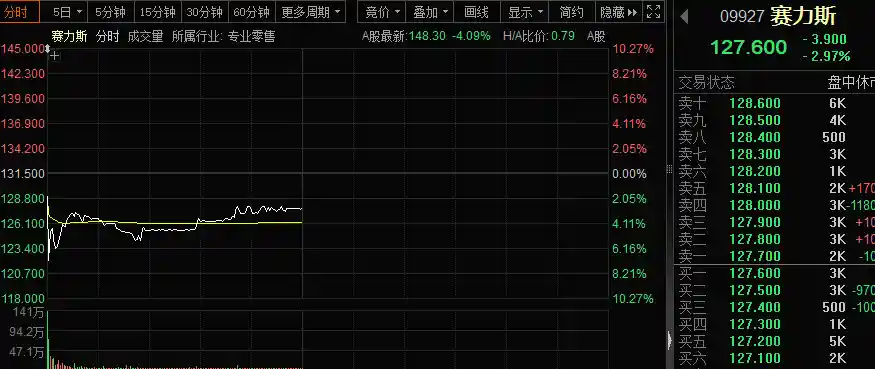Viewport: 875px width, 369px height.
Task: Click the 09927 赛力斯 stock title
Action: click(x=778, y=17)
